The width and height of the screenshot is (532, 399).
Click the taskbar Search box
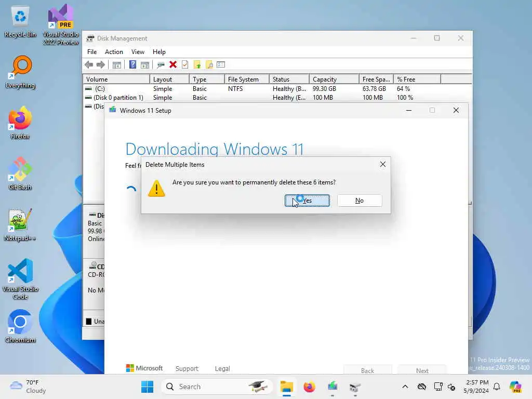[x=217, y=387]
